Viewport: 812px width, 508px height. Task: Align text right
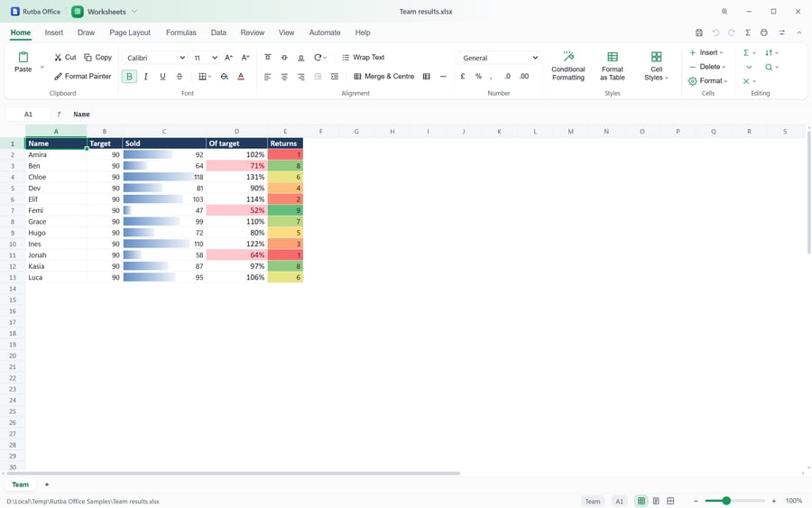pos(300,77)
